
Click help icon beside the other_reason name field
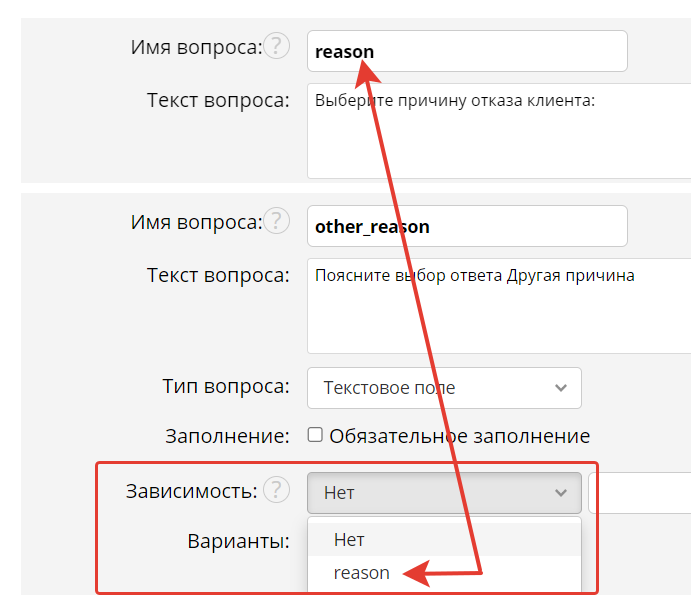276,222
